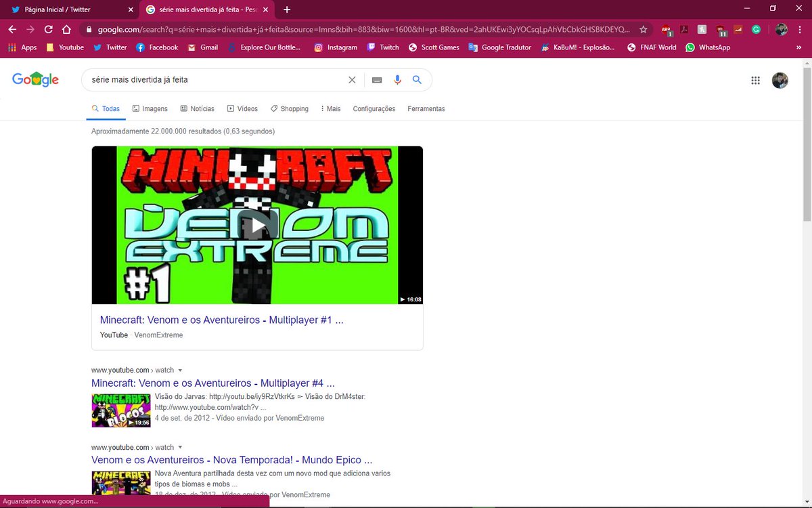Open Nova Temporada! Mundo Epico link

(232, 461)
